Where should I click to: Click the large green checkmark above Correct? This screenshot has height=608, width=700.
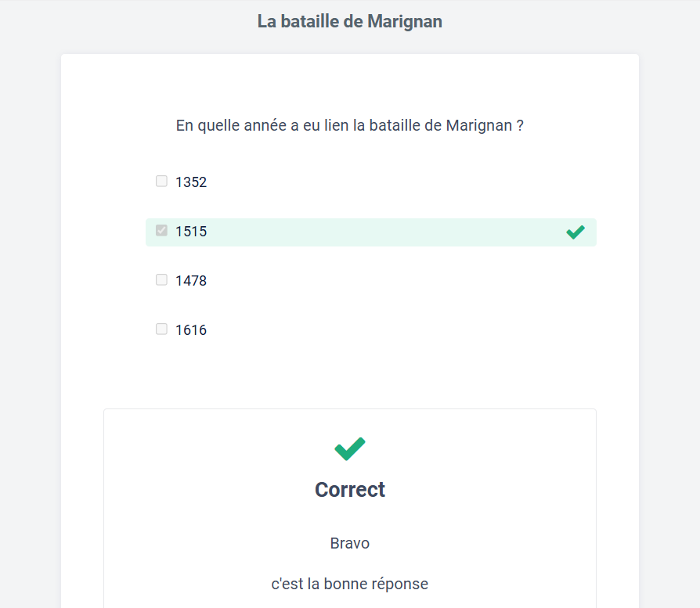tap(350, 448)
